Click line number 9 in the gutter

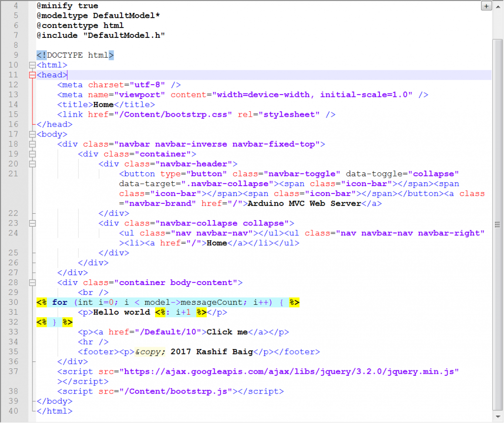tap(16, 55)
